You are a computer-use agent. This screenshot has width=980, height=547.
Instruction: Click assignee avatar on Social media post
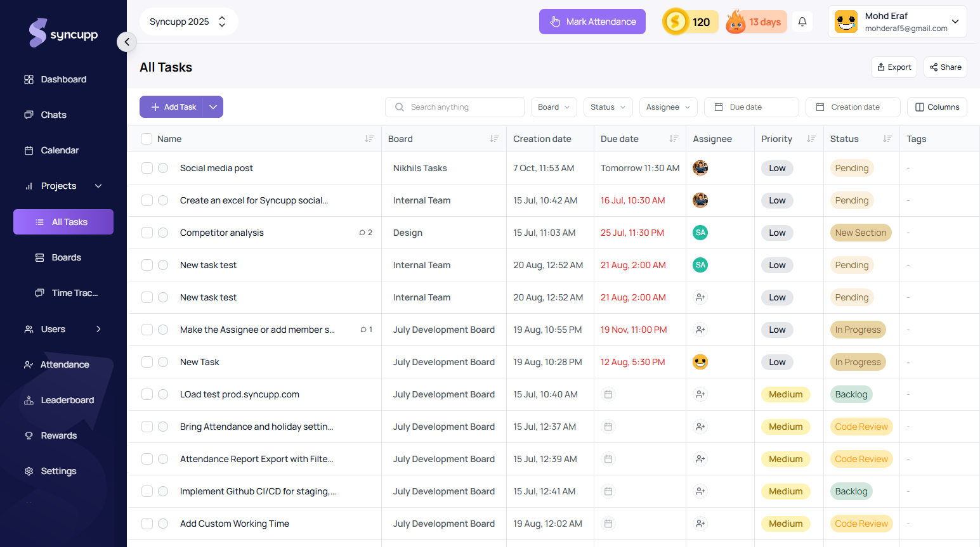tap(700, 168)
